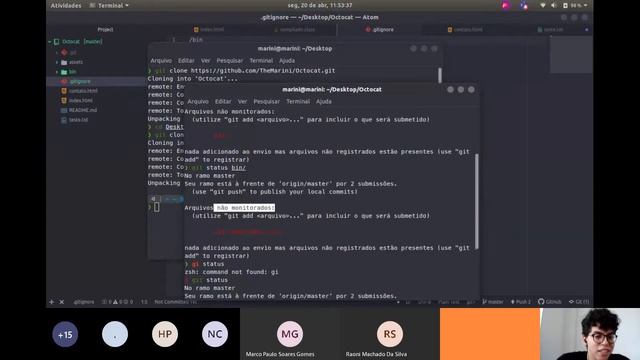Open the master branch selector in status bar
640x360 pixels.
click(493, 302)
